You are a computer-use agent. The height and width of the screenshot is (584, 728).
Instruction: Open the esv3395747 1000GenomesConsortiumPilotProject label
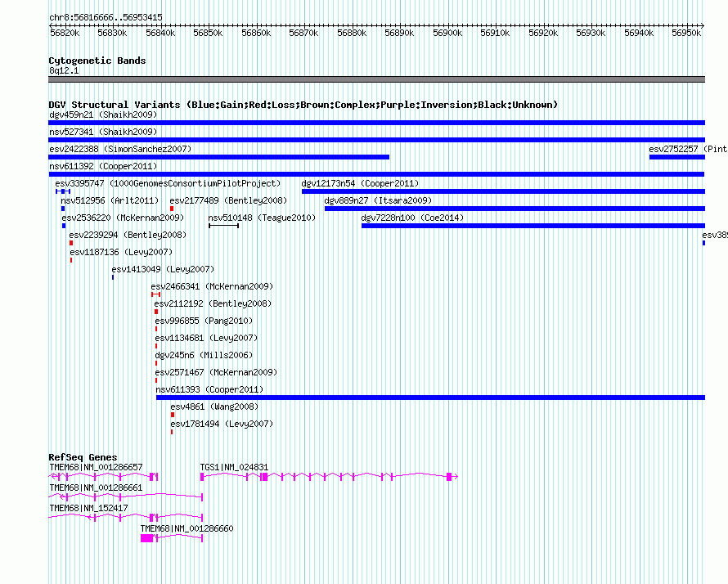(x=168, y=183)
